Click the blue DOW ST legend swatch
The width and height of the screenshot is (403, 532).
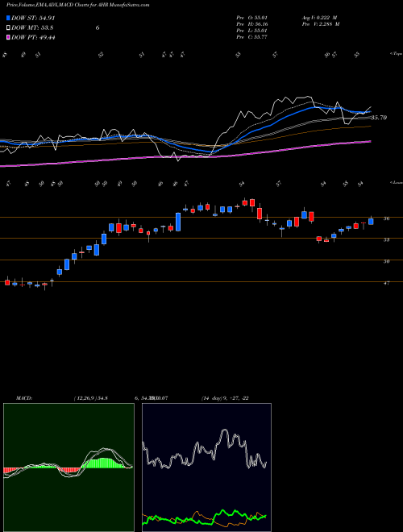tap(8, 19)
